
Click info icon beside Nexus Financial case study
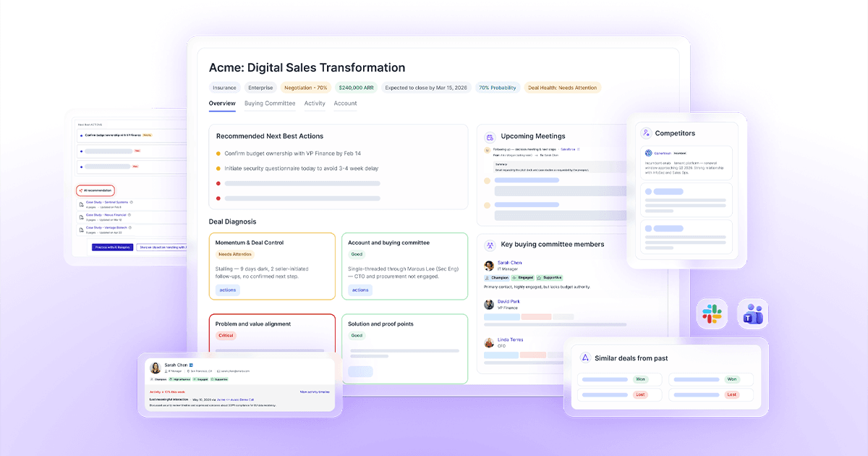tap(129, 215)
